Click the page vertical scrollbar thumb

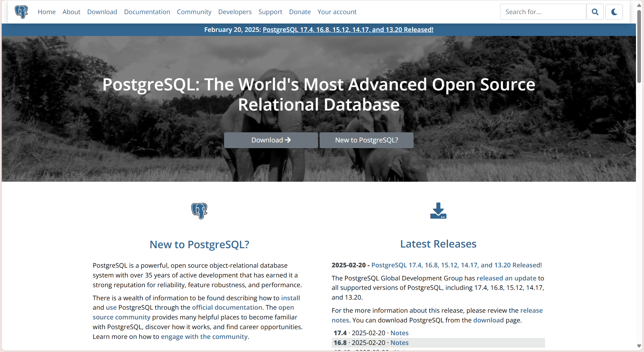[639, 46]
